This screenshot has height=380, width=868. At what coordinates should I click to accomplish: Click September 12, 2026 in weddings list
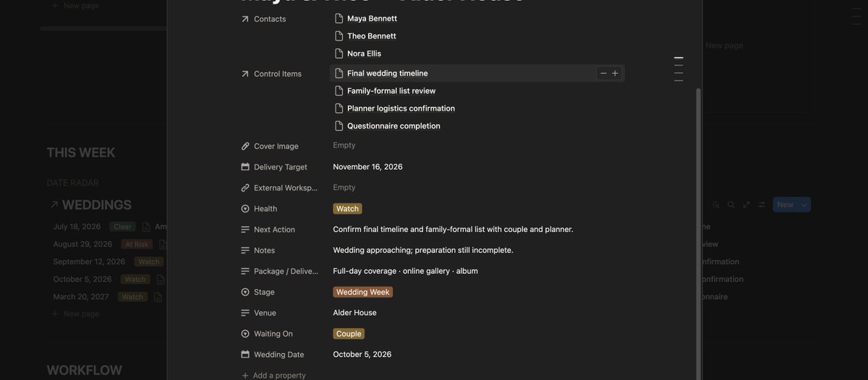(89, 262)
